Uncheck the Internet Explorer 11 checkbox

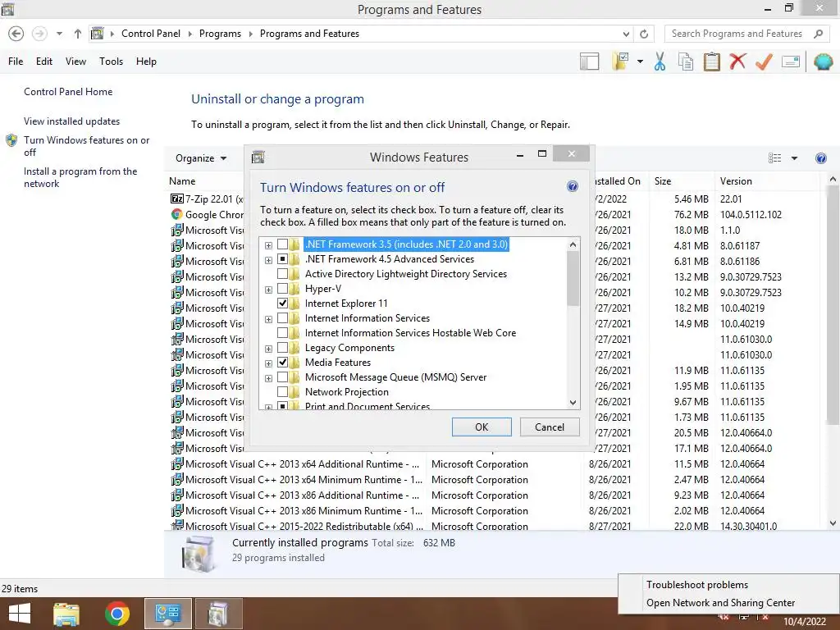click(282, 304)
